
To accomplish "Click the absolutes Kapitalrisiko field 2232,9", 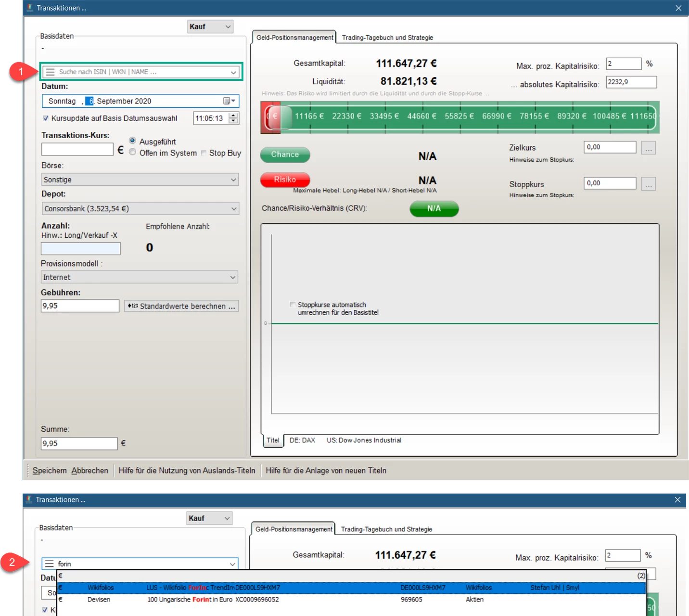I will coord(631,82).
